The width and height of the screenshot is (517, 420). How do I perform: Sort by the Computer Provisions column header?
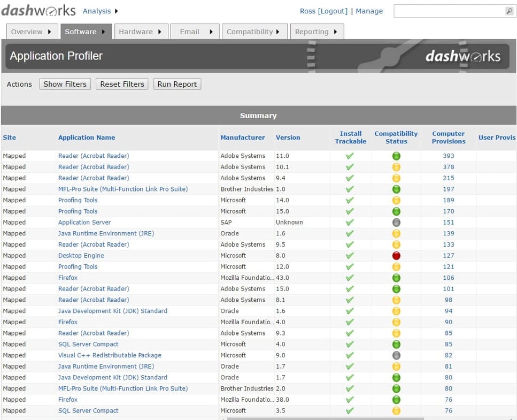(x=449, y=138)
